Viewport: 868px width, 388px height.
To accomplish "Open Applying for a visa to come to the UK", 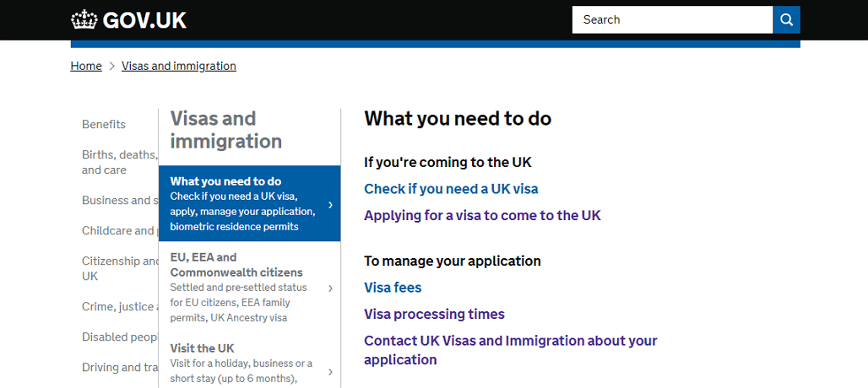I will tap(482, 216).
